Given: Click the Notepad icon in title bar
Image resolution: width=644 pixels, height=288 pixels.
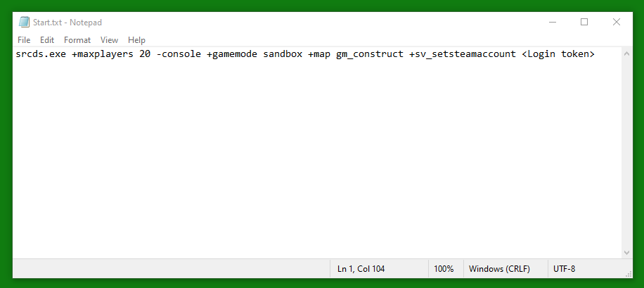Looking at the screenshot, I should coord(24,23).
